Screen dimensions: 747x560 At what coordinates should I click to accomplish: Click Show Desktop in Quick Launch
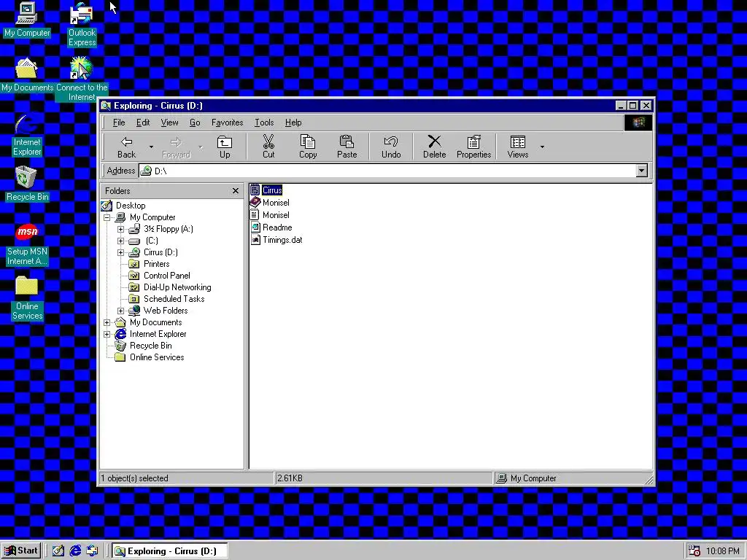[x=58, y=551]
